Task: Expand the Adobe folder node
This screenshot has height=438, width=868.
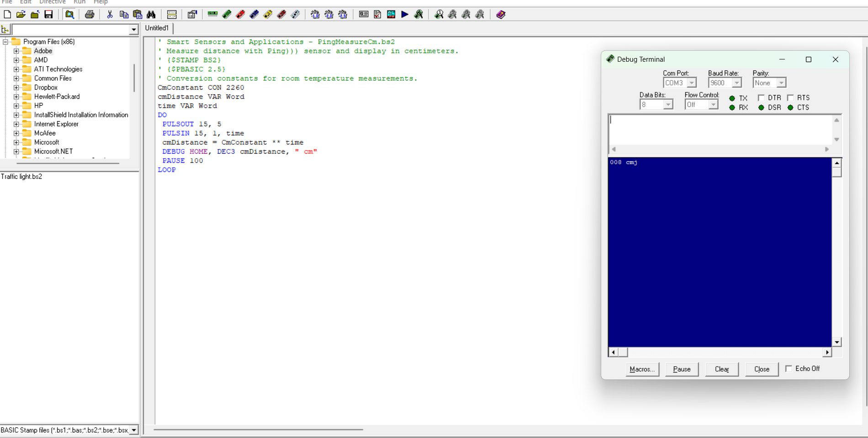Action: 16,51
